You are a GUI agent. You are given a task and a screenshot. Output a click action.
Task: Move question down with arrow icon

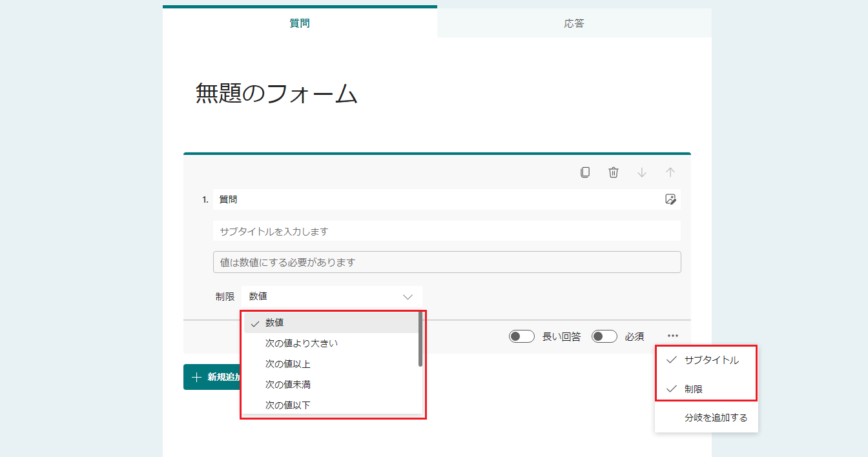(642, 172)
